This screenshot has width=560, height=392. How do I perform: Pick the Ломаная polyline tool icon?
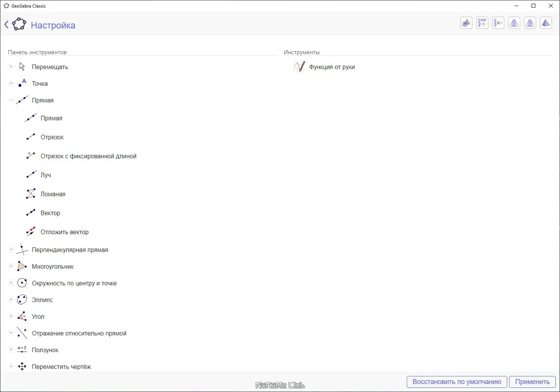tap(31, 194)
